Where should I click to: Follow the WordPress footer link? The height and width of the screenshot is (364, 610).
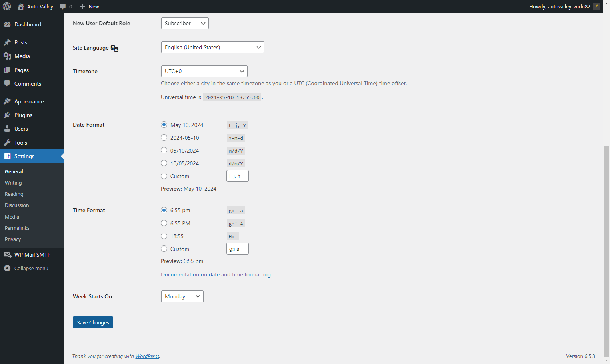pyautogui.click(x=147, y=356)
